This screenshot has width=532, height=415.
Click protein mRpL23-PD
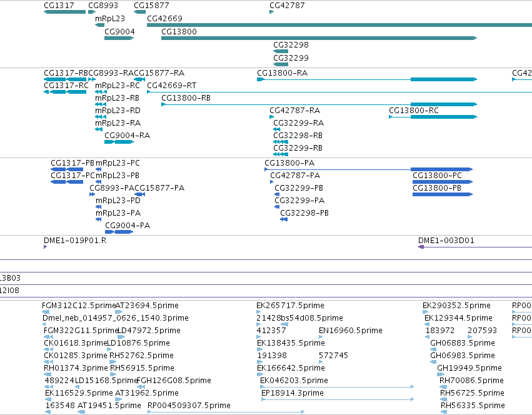pos(118,201)
